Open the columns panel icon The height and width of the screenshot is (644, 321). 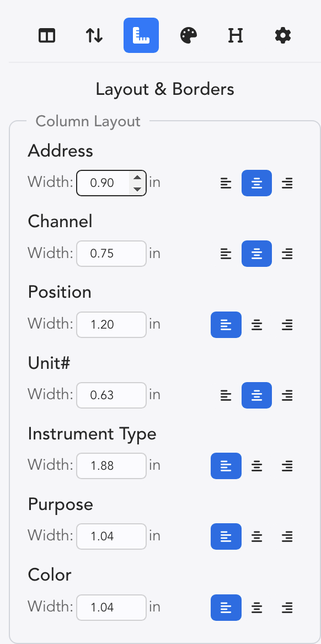[x=47, y=35]
